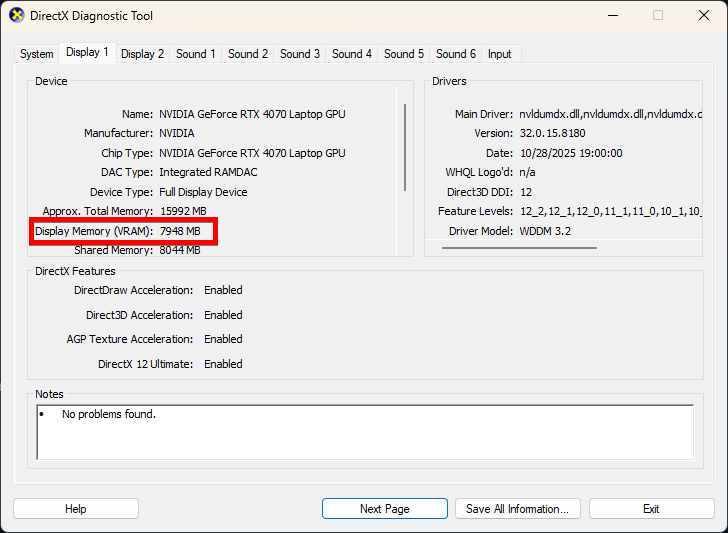Click the 'No problems found.' note
Image resolution: width=728 pixels, height=533 pixels.
[x=109, y=414]
